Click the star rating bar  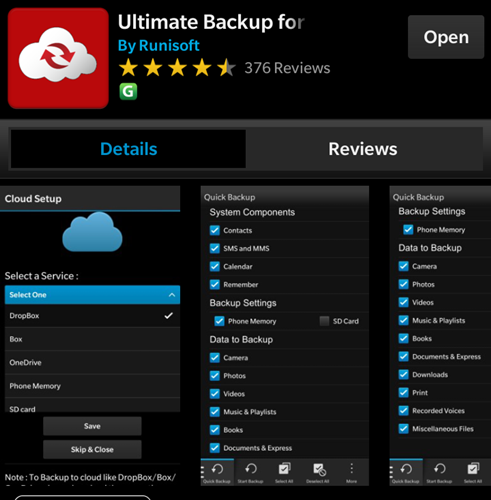pyautogui.click(x=177, y=68)
